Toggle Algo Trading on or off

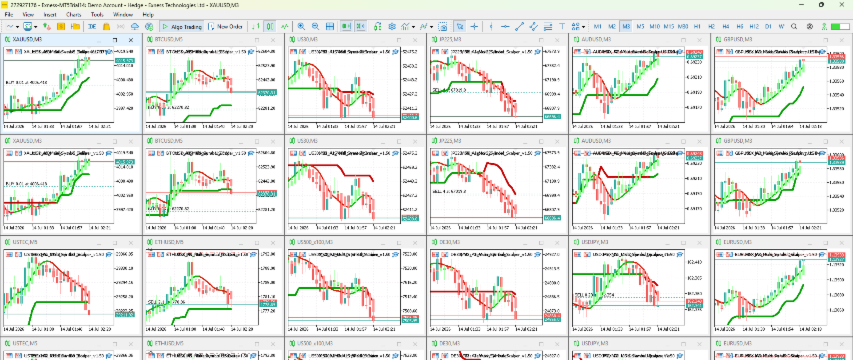[x=182, y=26]
